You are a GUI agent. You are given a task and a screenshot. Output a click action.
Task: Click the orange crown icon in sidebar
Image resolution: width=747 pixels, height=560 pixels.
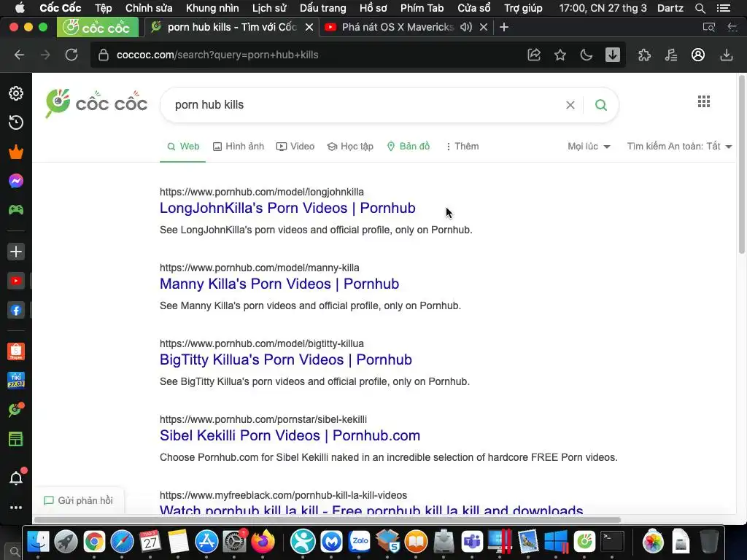click(16, 152)
